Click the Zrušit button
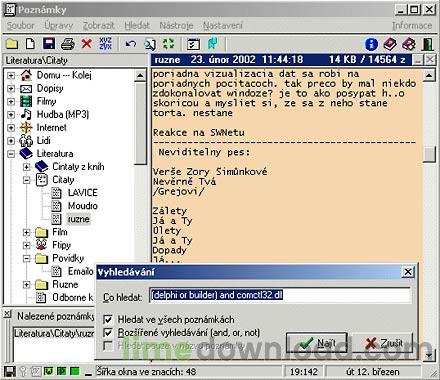 (x=382, y=343)
